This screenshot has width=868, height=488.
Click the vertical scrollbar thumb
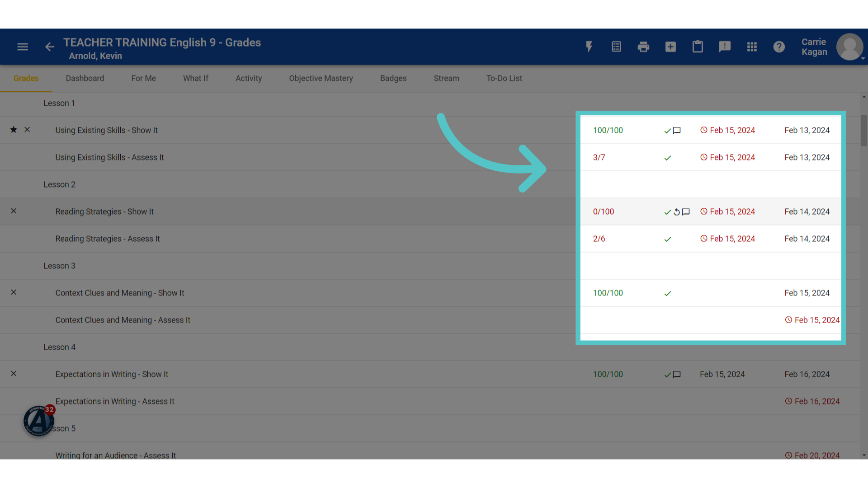(x=864, y=131)
